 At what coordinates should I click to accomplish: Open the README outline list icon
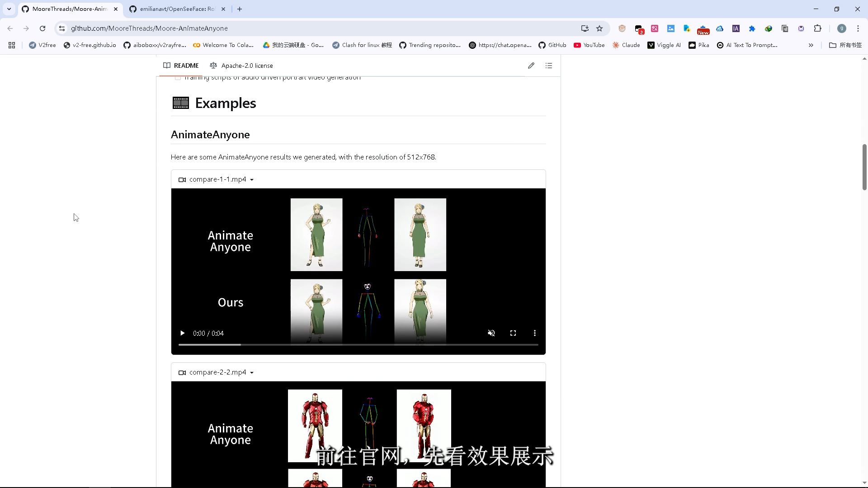(x=549, y=66)
